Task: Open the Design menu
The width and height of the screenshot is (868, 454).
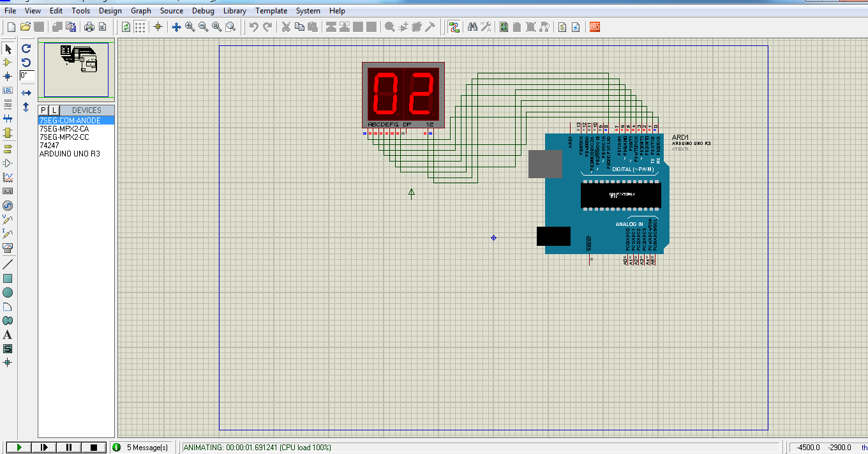Action: [110, 11]
